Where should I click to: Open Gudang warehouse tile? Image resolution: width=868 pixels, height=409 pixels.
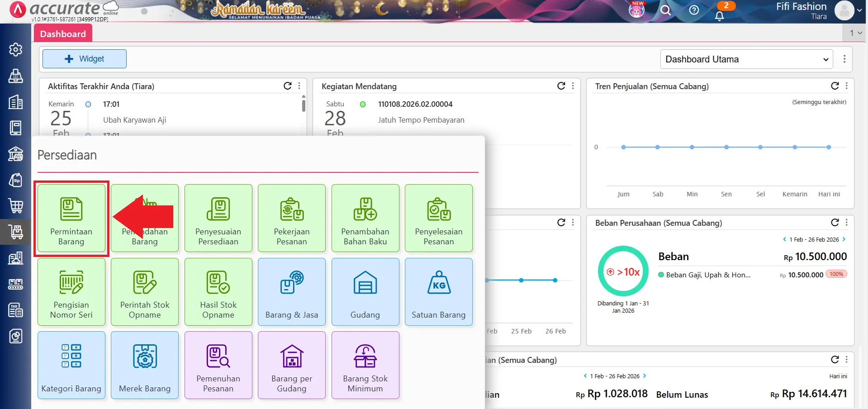coord(365,292)
